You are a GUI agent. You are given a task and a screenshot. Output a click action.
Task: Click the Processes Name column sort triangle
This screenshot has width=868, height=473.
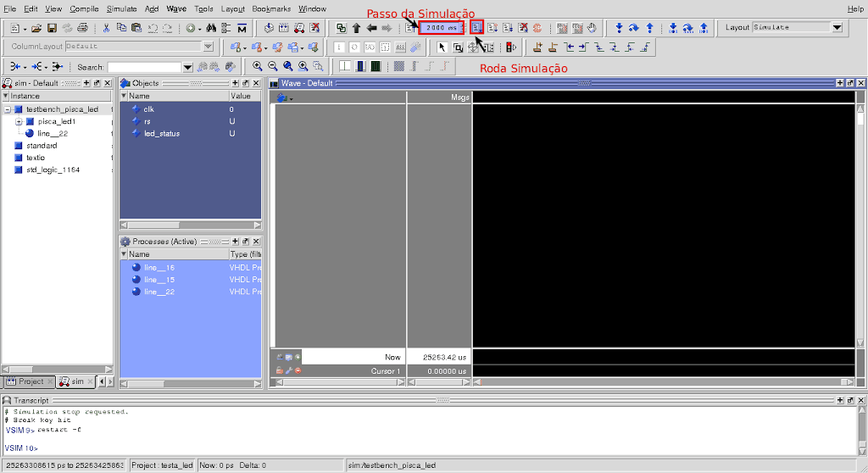click(124, 254)
